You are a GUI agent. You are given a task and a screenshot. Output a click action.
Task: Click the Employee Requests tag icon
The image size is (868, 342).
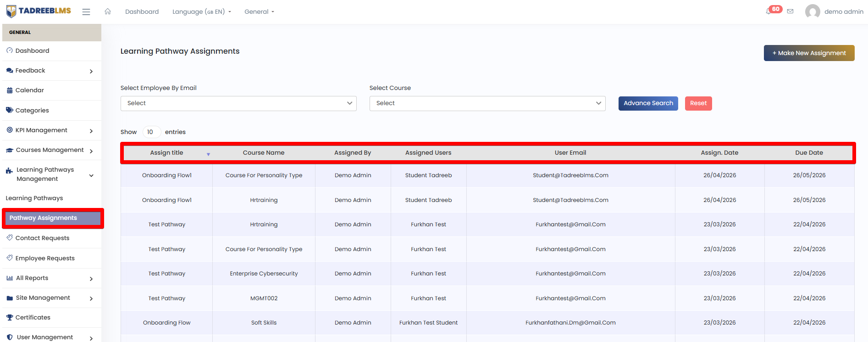pyautogui.click(x=10, y=258)
